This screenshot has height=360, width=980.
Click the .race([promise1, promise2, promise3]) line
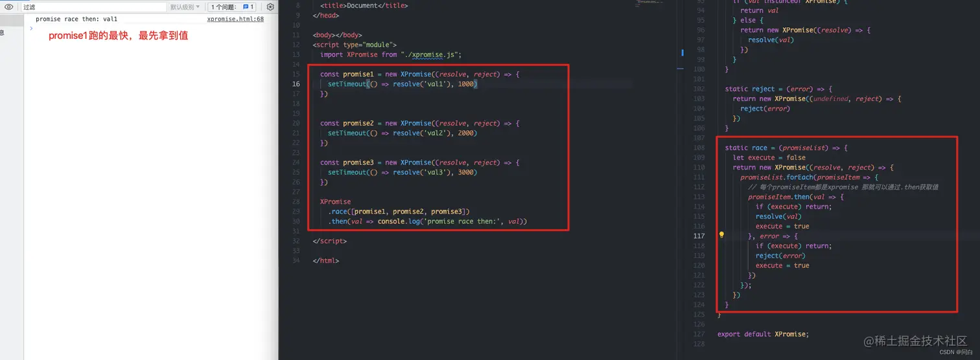(399, 211)
